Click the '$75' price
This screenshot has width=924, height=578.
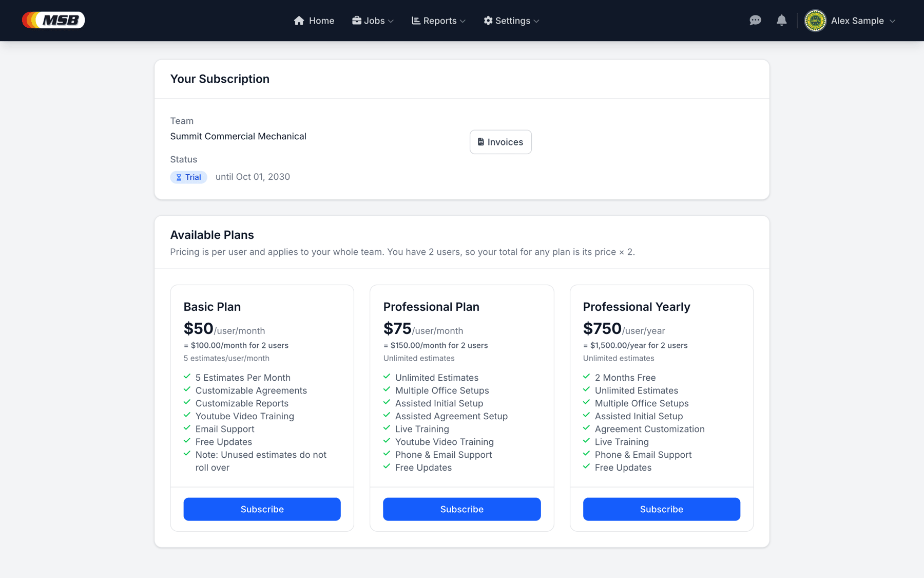[397, 328]
